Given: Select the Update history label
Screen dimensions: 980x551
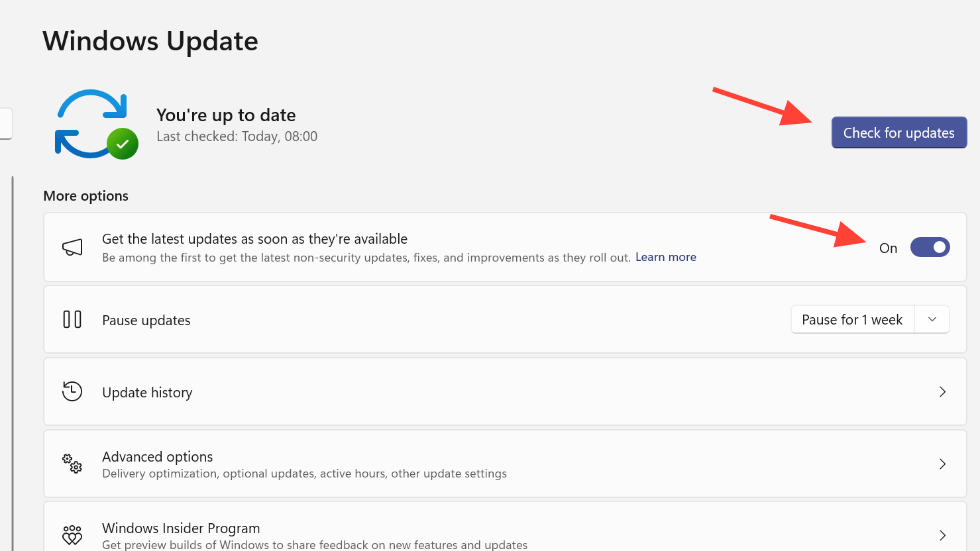Looking at the screenshot, I should [147, 393].
